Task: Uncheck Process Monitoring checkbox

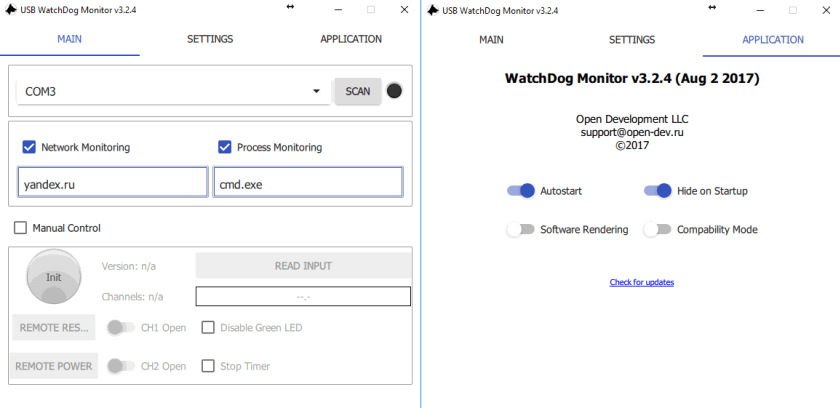Action: (225, 147)
